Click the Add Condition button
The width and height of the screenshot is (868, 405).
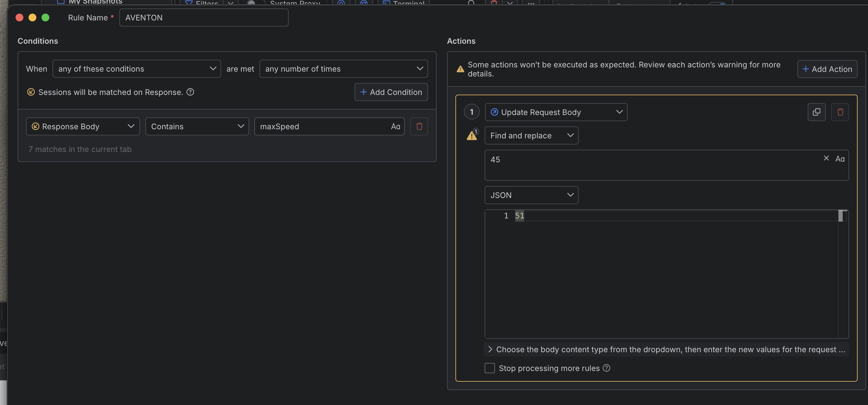(391, 92)
